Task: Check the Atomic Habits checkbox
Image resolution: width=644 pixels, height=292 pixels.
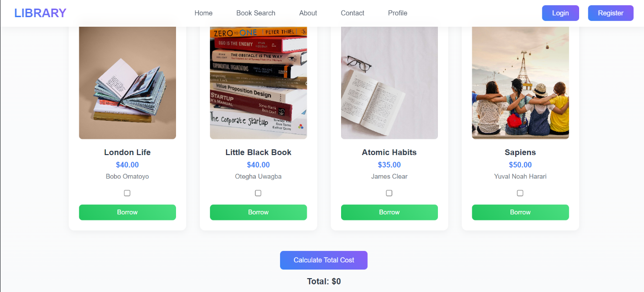Action: tap(389, 193)
